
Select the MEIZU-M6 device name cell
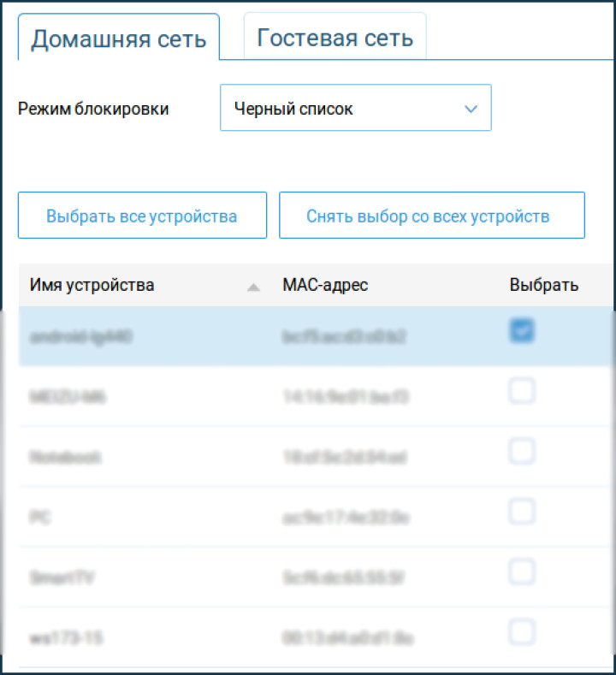click(68, 398)
